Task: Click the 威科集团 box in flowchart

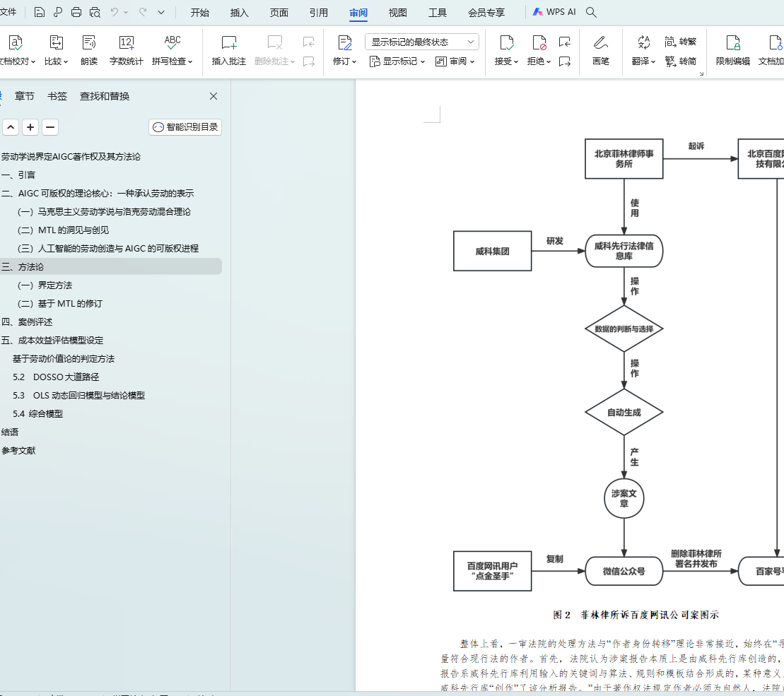Action: [493, 251]
